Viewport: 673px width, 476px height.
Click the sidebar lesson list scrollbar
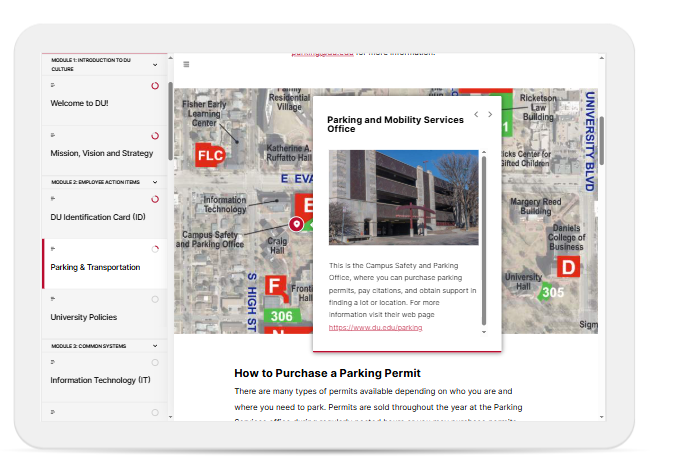point(170,121)
